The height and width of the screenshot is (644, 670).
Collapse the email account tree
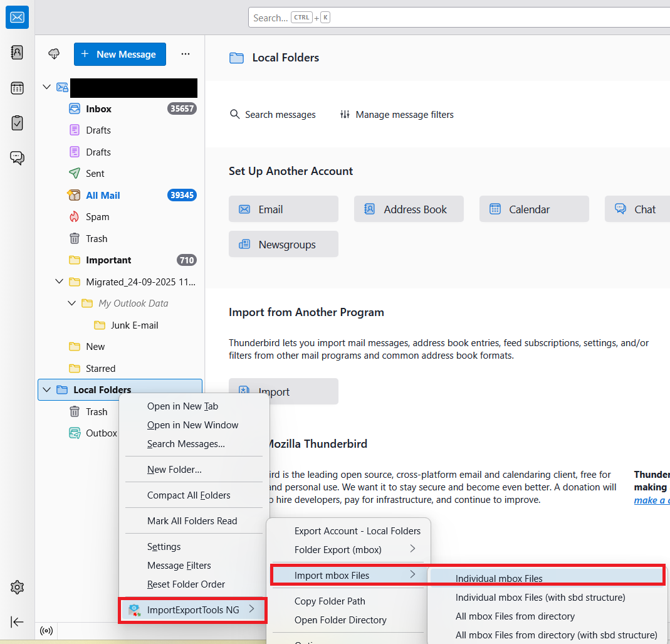pyautogui.click(x=47, y=87)
